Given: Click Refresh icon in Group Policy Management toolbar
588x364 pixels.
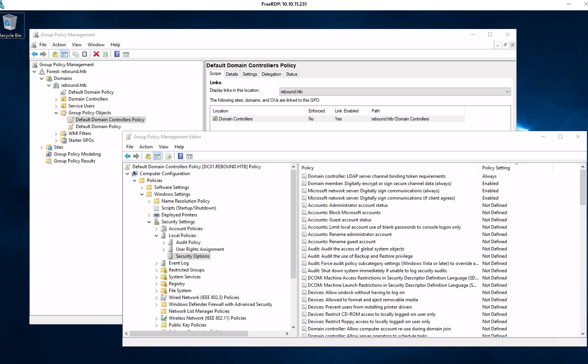Looking at the screenshot, I should pyautogui.click(x=105, y=54).
